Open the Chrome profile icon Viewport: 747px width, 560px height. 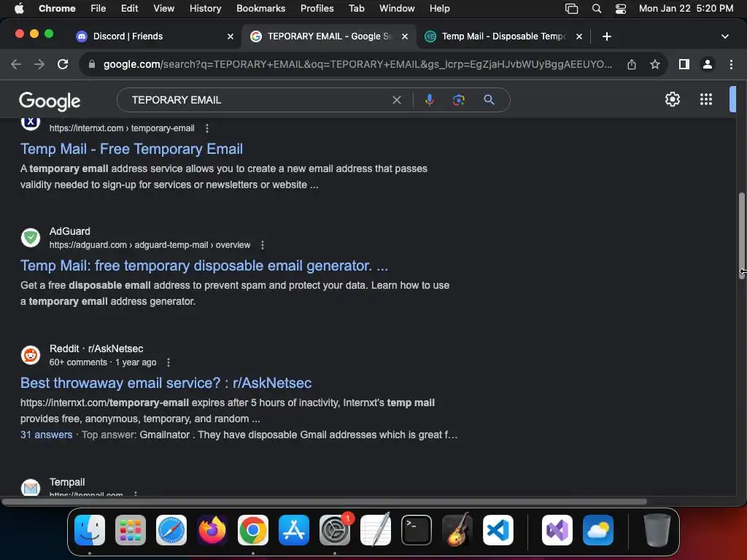coord(708,64)
